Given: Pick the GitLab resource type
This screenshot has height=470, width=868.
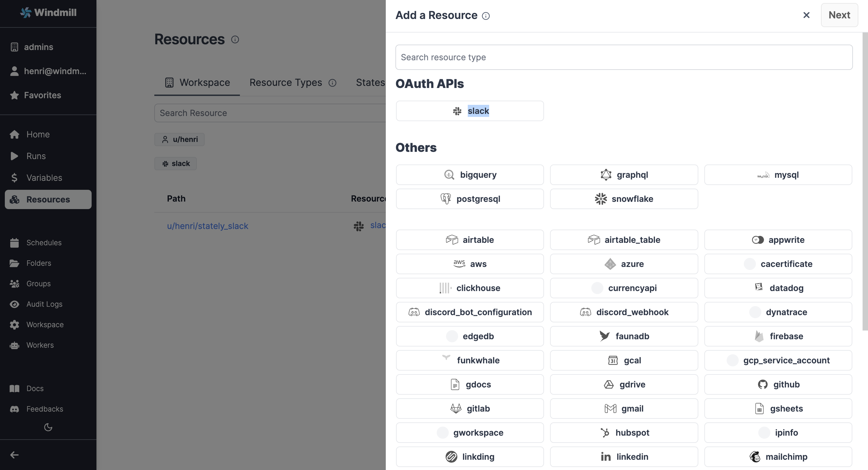Looking at the screenshot, I should coord(469,408).
